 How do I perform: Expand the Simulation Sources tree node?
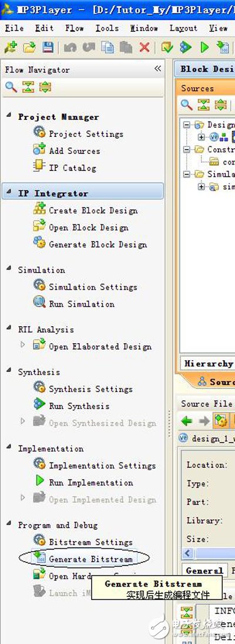(x=201, y=187)
